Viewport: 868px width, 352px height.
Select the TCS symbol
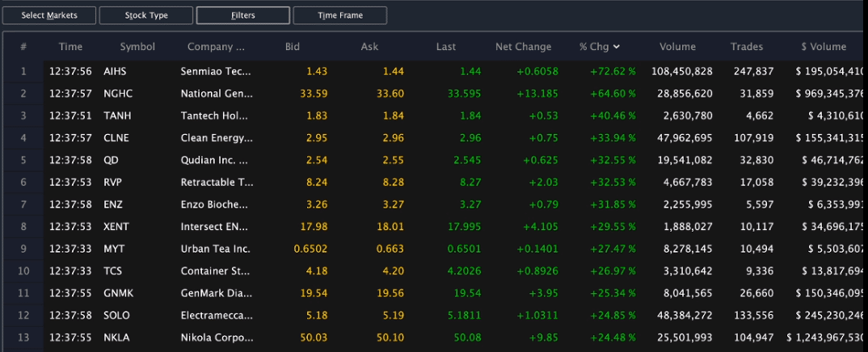click(x=113, y=270)
